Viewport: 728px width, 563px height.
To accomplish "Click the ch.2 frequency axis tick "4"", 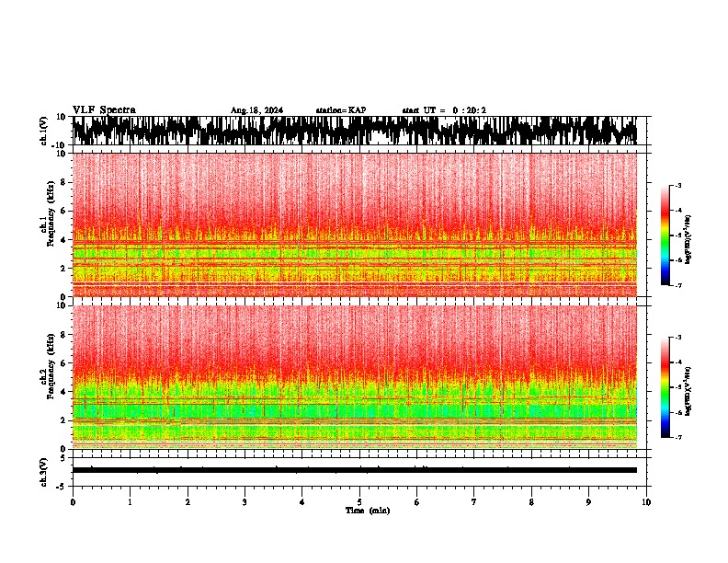I will coord(63,392).
